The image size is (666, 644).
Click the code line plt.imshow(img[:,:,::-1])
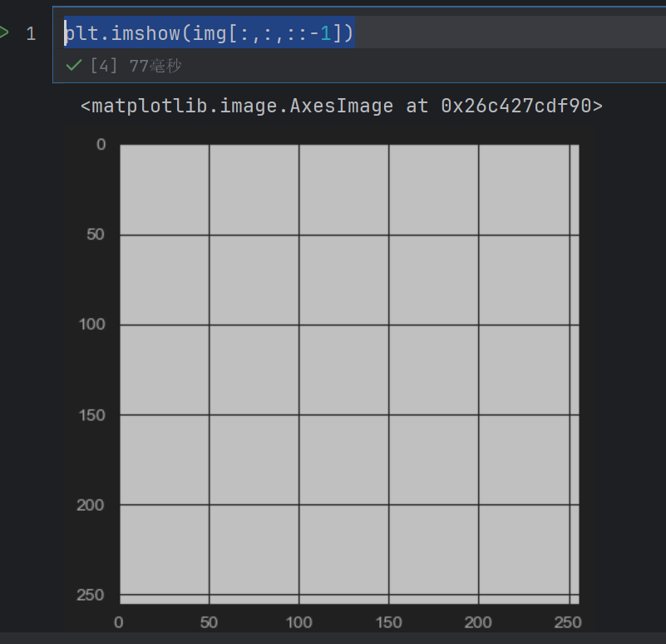pos(209,32)
